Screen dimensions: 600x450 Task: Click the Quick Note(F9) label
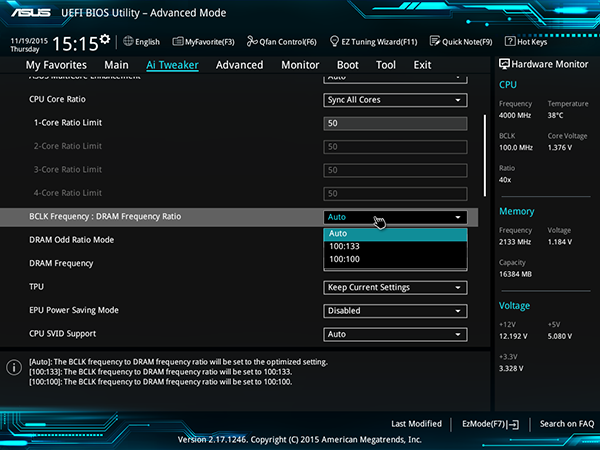tap(467, 42)
